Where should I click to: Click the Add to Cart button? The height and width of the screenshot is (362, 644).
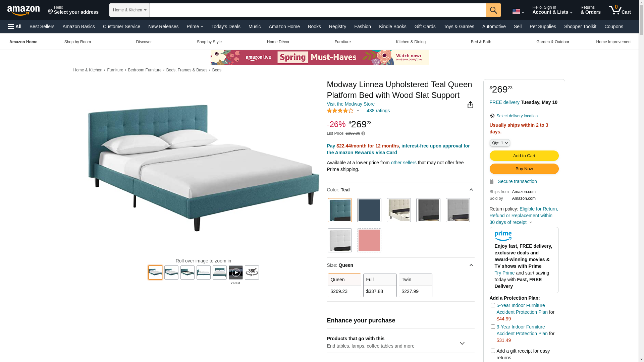[x=524, y=156]
